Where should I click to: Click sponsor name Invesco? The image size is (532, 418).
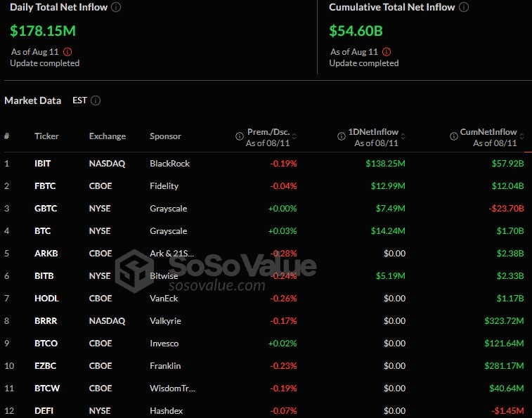coord(164,344)
